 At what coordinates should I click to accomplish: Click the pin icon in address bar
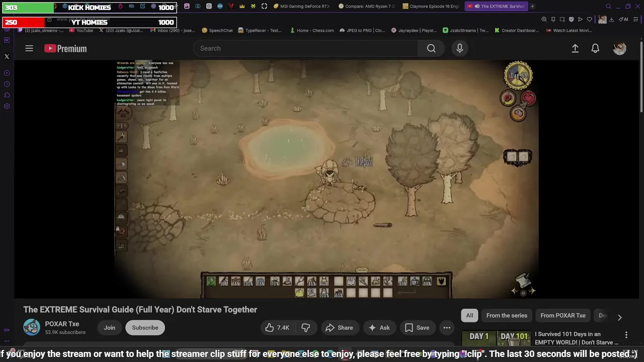[553, 19]
